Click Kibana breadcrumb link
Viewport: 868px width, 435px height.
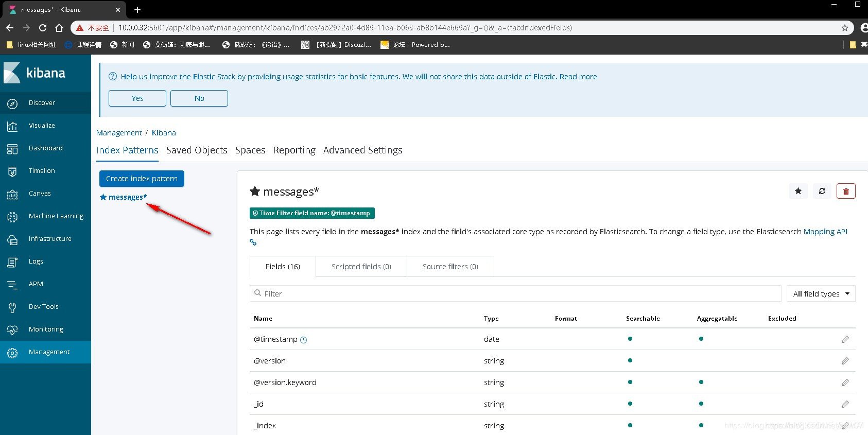coord(164,133)
